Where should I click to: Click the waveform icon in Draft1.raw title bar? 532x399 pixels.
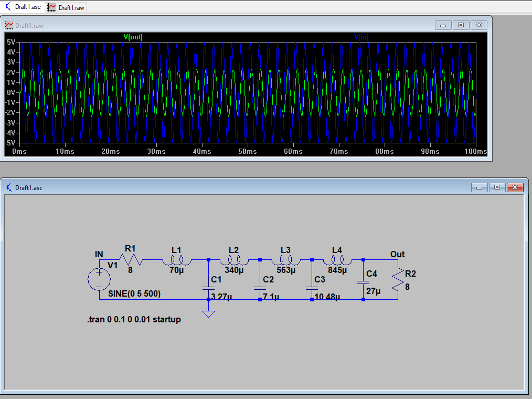(9, 26)
